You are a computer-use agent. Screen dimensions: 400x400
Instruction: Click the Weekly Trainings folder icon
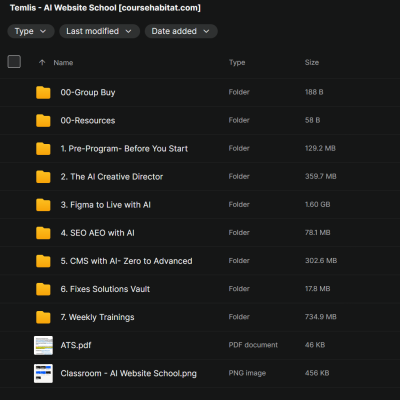click(x=43, y=317)
